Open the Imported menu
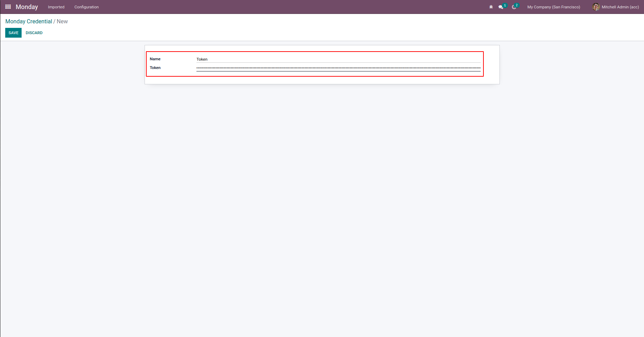The image size is (644, 337). tap(56, 7)
